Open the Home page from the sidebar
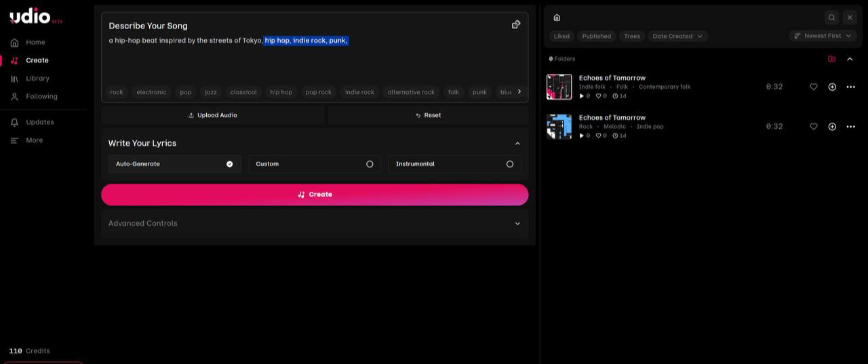 tap(28, 42)
